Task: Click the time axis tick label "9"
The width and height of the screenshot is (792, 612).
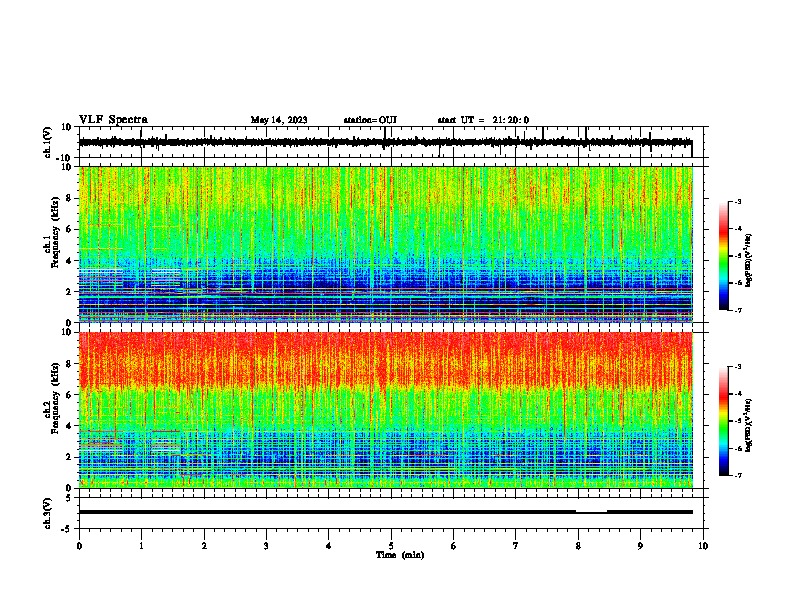Action: (640, 546)
